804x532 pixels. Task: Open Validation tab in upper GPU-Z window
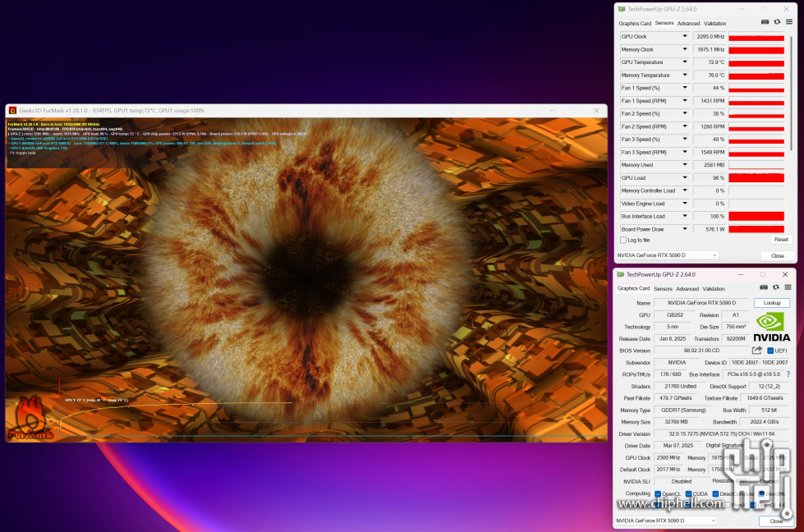pyautogui.click(x=714, y=23)
